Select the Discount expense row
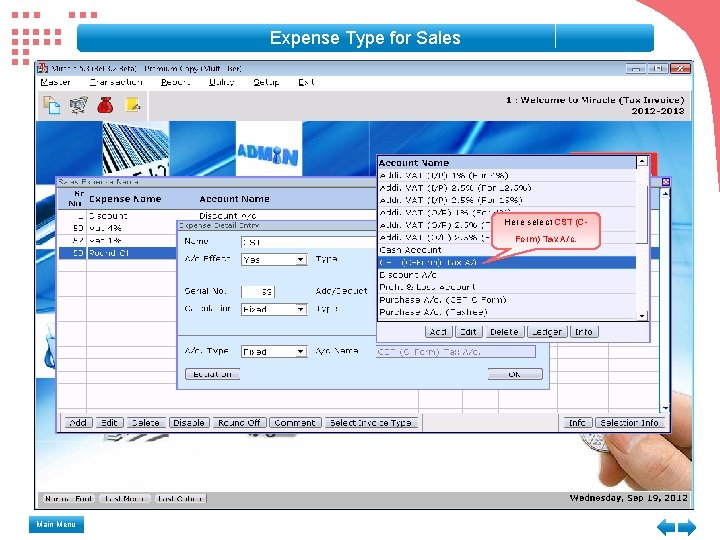The width and height of the screenshot is (720, 540). coord(217,215)
